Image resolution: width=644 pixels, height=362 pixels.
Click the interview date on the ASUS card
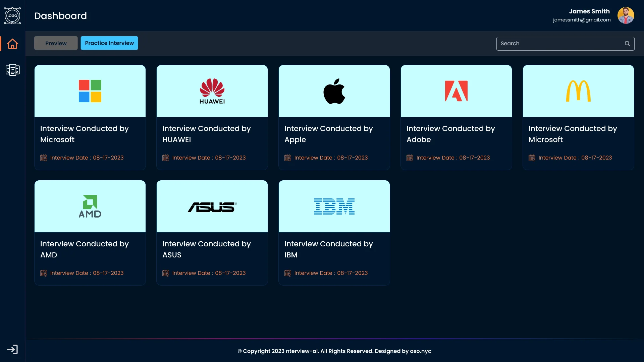pos(209,273)
